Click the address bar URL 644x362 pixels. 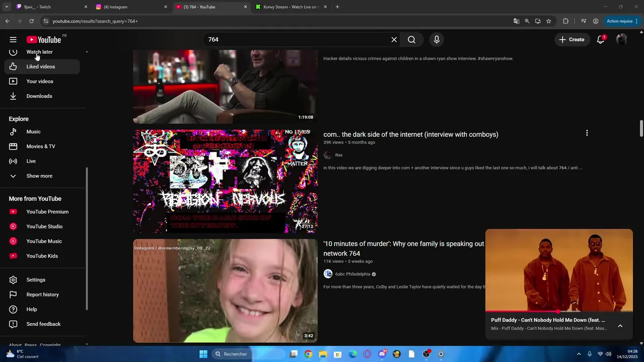click(95, 21)
